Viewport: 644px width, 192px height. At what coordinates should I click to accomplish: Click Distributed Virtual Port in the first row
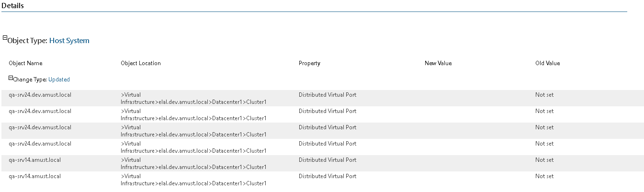click(327, 95)
